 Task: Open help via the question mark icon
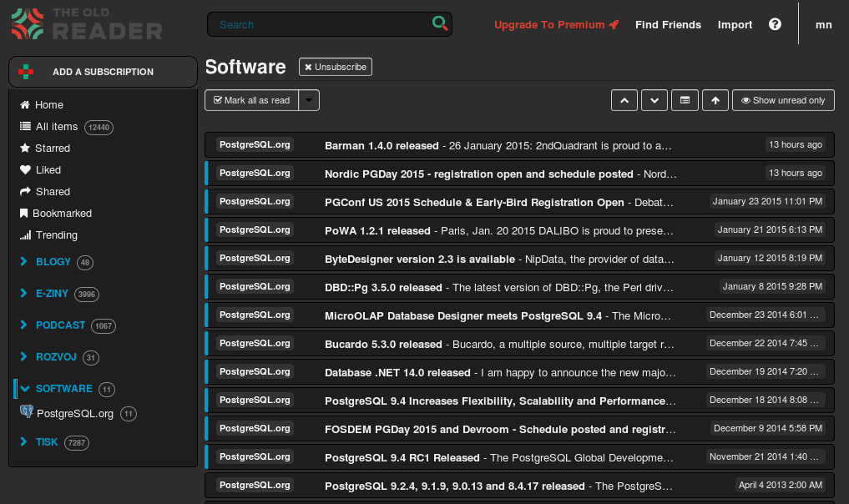[775, 24]
